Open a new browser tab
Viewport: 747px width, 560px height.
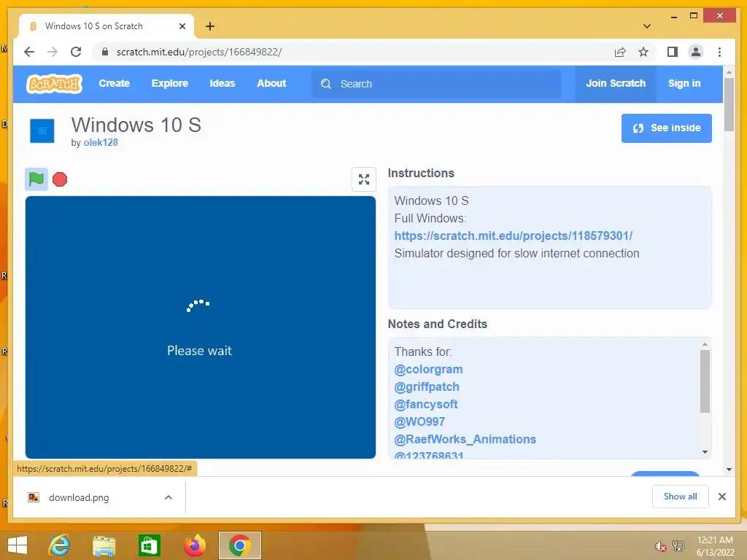pyautogui.click(x=210, y=26)
